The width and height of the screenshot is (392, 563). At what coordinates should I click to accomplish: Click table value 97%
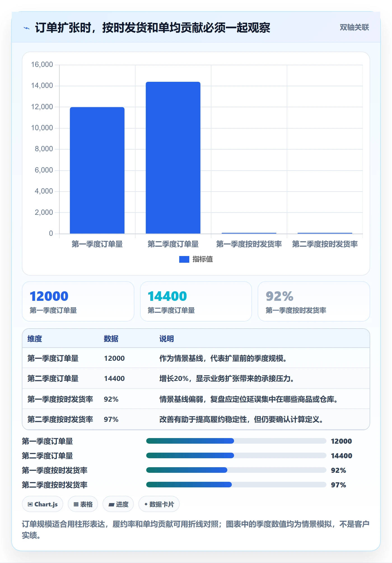tap(111, 419)
